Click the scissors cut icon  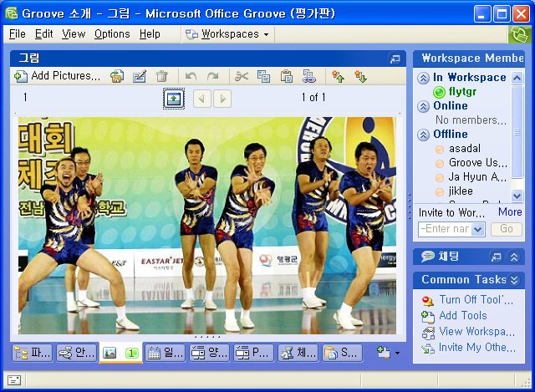[x=242, y=76]
